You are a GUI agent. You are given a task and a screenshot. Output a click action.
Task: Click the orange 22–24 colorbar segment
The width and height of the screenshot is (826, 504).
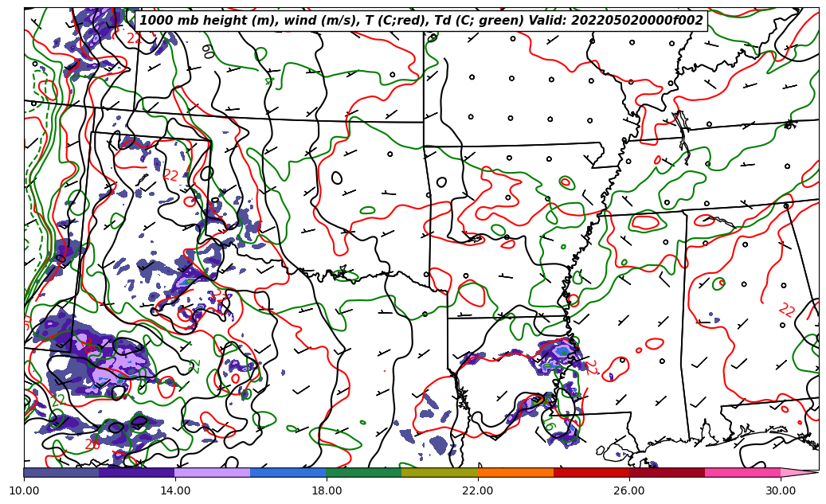pyautogui.click(x=515, y=472)
